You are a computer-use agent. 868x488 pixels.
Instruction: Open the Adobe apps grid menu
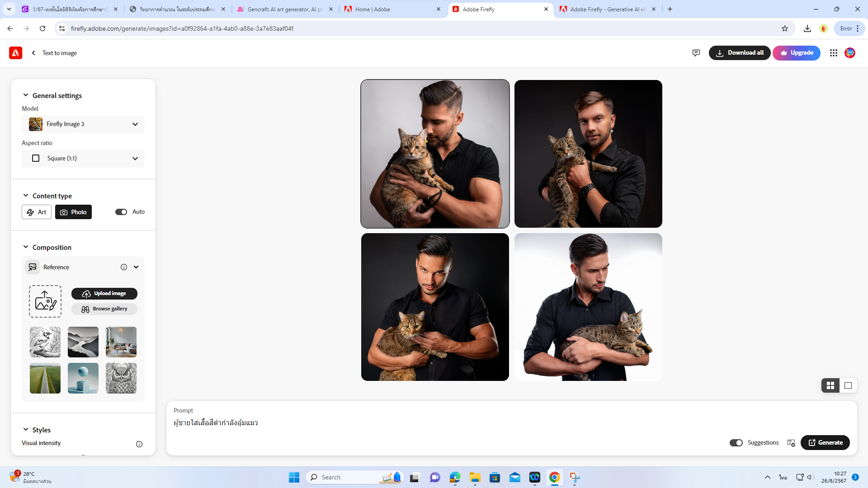tap(833, 53)
